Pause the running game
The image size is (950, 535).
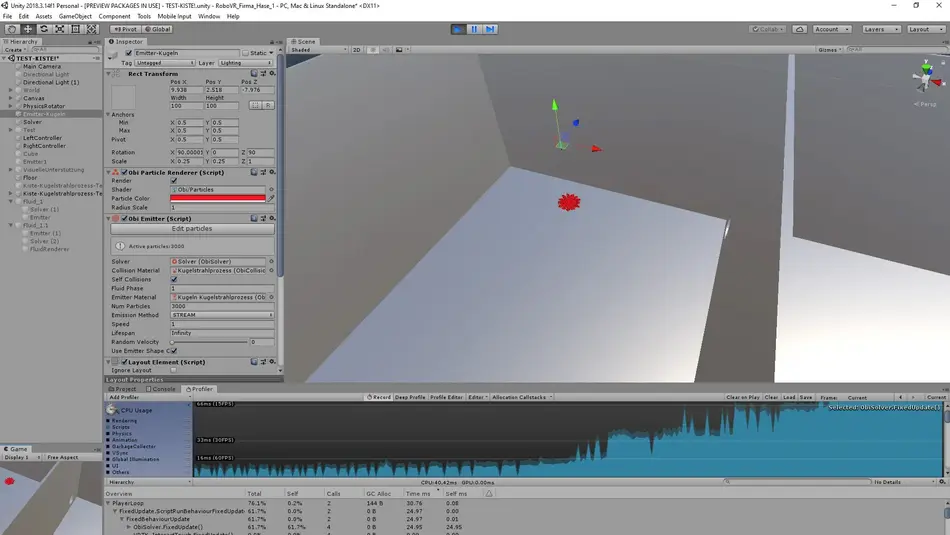pyautogui.click(x=474, y=29)
